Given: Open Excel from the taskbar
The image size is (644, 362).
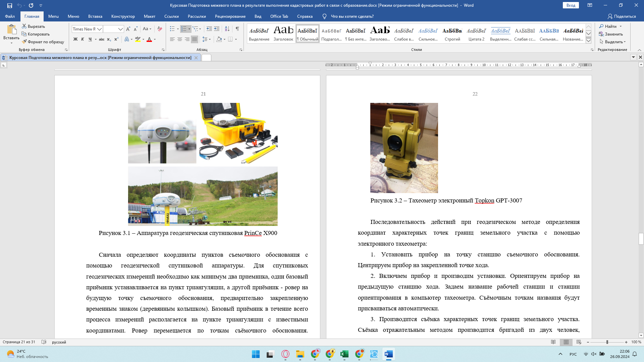Looking at the screenshot, I should tap(344, 354).
